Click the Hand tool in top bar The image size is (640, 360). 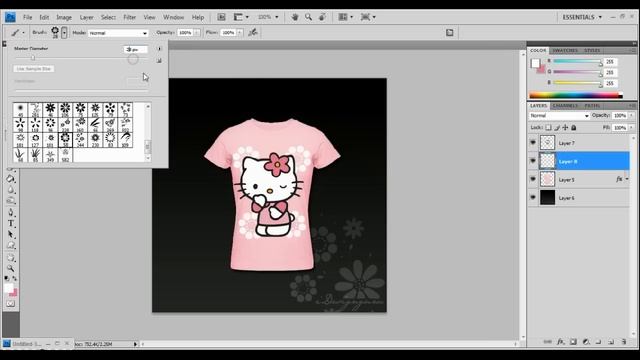coord(295,17)
